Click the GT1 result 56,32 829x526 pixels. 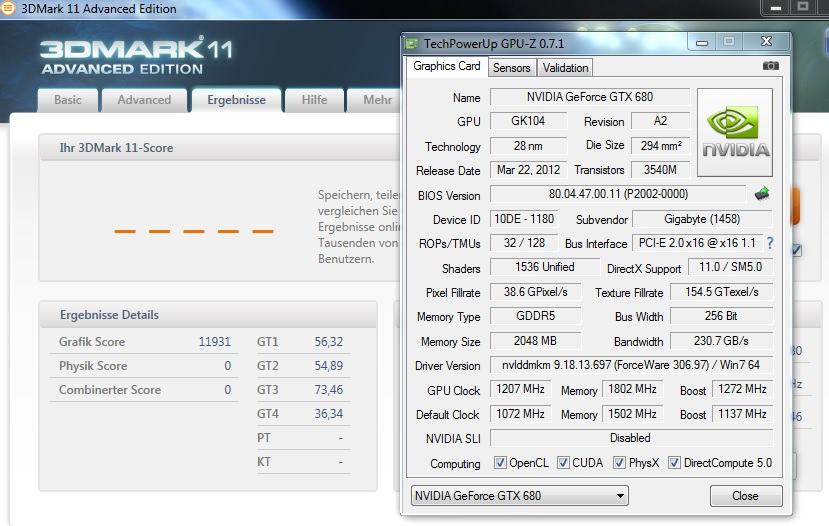[x=329, y=342]
